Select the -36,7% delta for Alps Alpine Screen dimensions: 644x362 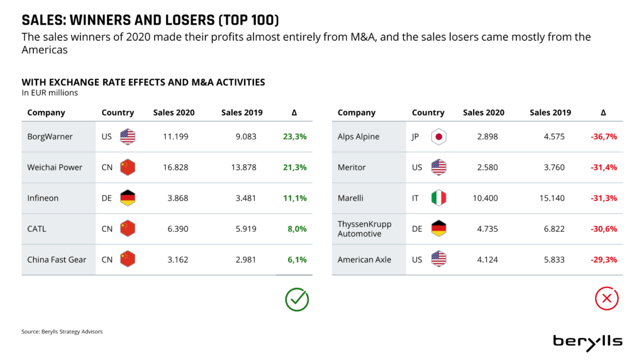click(604, 136)
